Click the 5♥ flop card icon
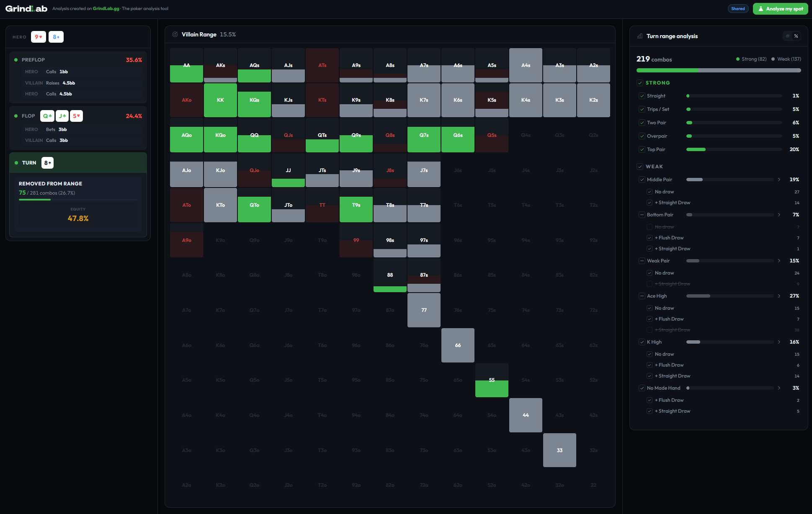The width and height of the screenshot is (812, 514). (76, 116)
